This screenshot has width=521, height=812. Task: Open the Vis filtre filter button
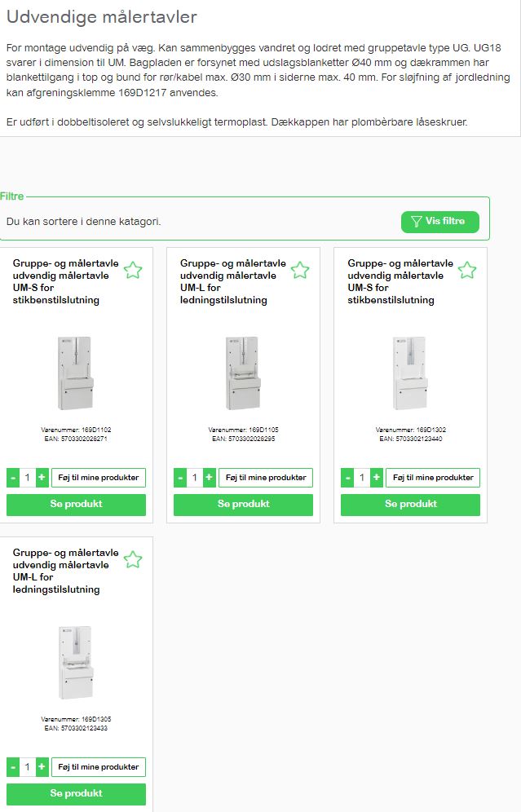[x=439, y=222]
